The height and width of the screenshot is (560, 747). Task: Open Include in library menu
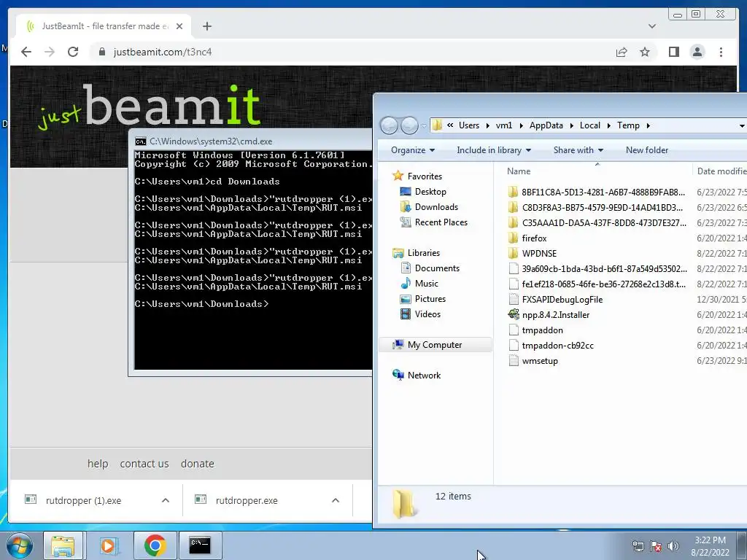494,150
